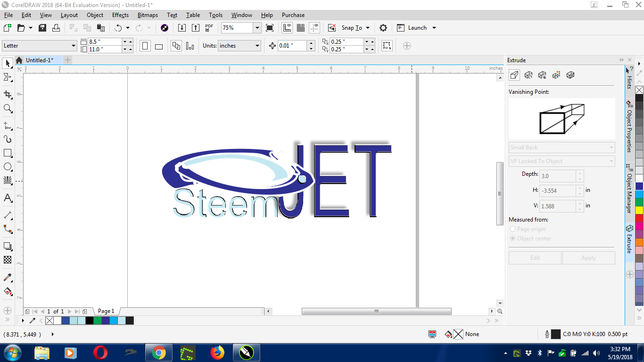The height and width of the screenshot is (362, 644).
Task: Open the zoom level 75% dropdown
Action: click(x=257, y=28)
